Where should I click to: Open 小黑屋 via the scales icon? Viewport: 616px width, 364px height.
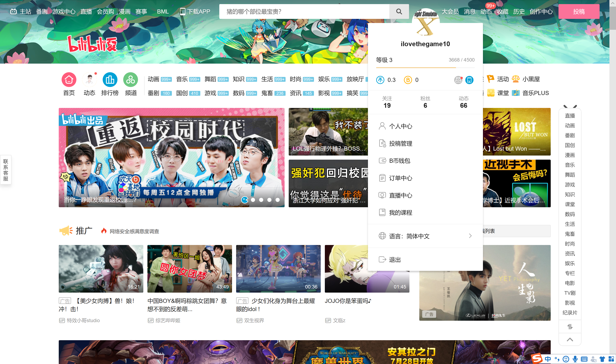tap(516, 79)
